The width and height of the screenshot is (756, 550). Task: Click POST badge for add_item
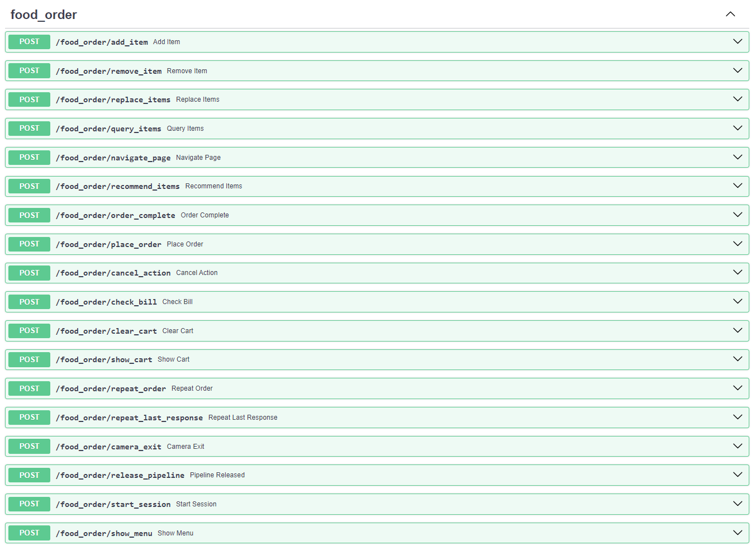click(30, 42)
